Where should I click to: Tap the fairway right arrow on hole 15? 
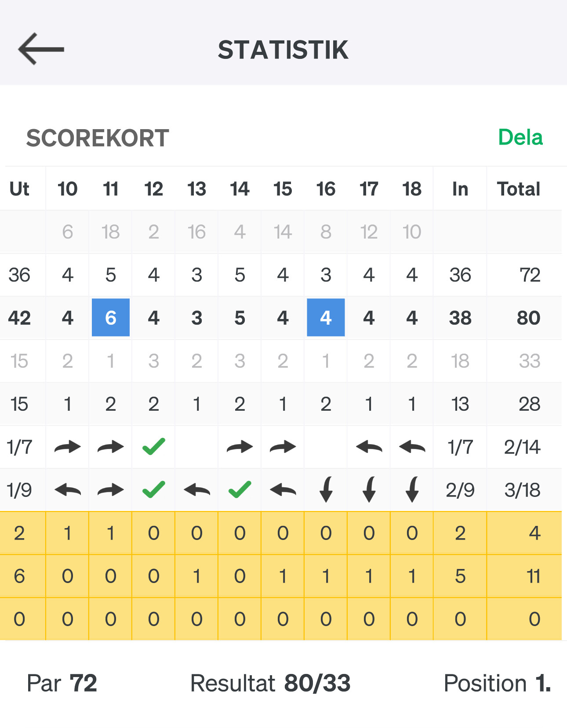[x=283, y=447]
